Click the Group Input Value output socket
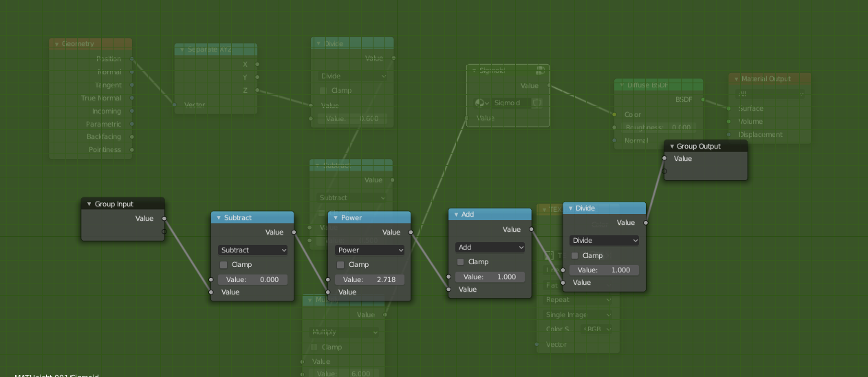Screen dimensions: 868x377 [164, 219]
